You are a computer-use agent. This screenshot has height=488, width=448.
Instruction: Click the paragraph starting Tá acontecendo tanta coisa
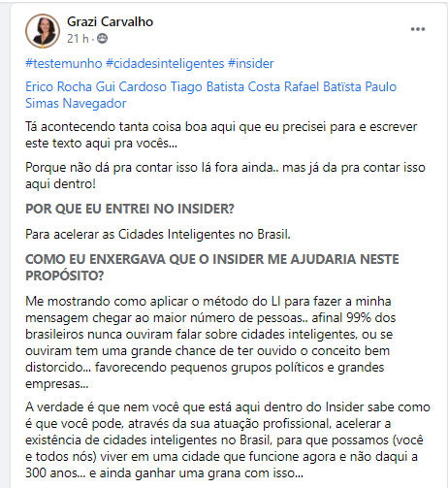tap(221, 135)
